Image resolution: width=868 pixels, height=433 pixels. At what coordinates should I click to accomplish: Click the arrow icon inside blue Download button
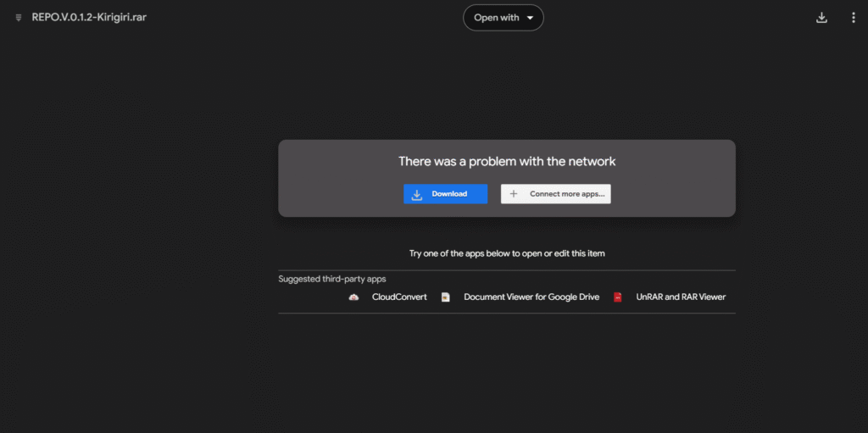[x=417, y=194]
